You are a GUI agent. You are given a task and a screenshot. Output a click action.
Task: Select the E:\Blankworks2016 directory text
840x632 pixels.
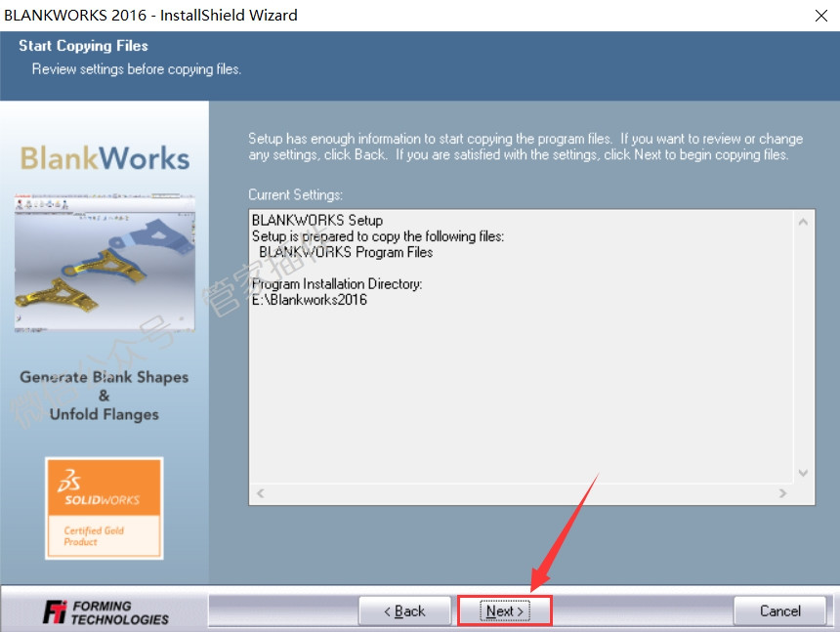pyautogui.click(x=309, y=300)
